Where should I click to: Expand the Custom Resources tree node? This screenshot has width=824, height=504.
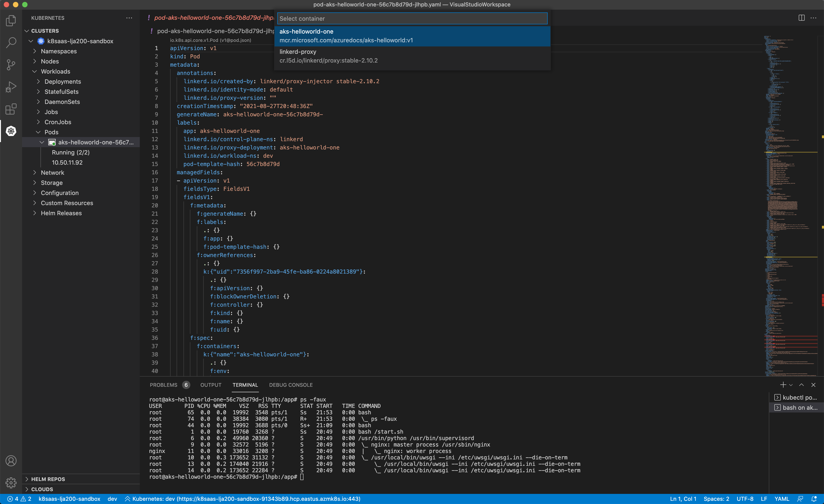(34, 203)
